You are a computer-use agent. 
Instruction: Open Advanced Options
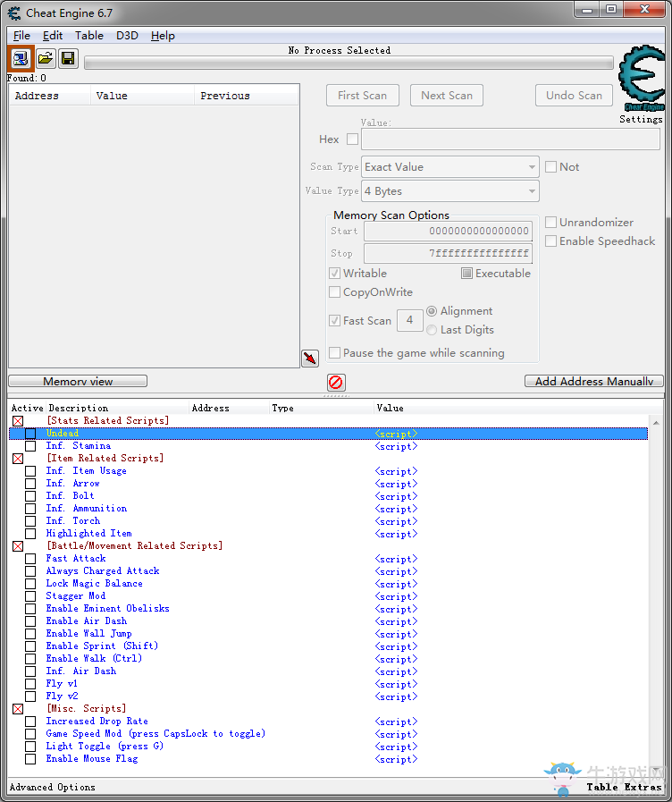click(52, 787)
